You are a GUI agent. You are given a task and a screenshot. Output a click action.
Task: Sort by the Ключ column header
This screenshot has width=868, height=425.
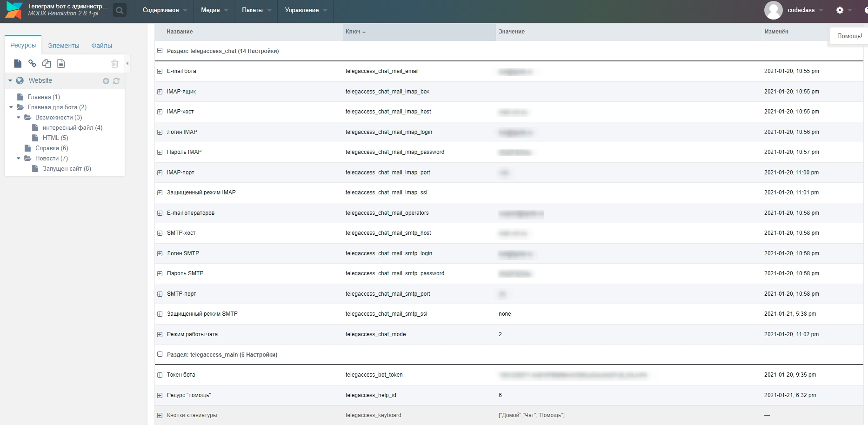[419, 32]
